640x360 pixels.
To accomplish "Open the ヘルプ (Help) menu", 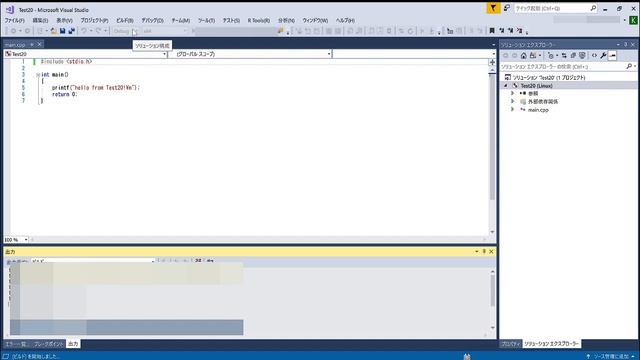I will pos(345,20).
